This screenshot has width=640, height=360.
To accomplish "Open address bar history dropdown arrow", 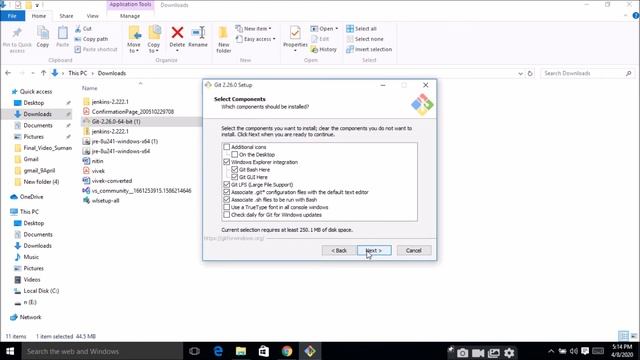I will click(x=520, y=73).
